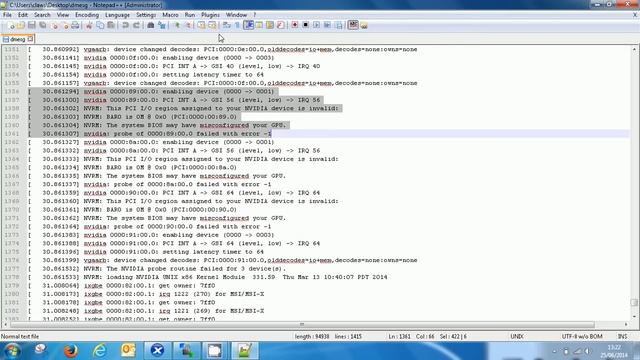Play back the recorded macro

point(316,25)
